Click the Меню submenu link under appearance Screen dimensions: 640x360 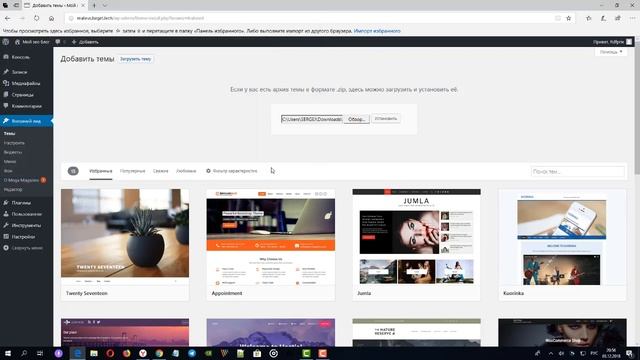pos(10,162)
